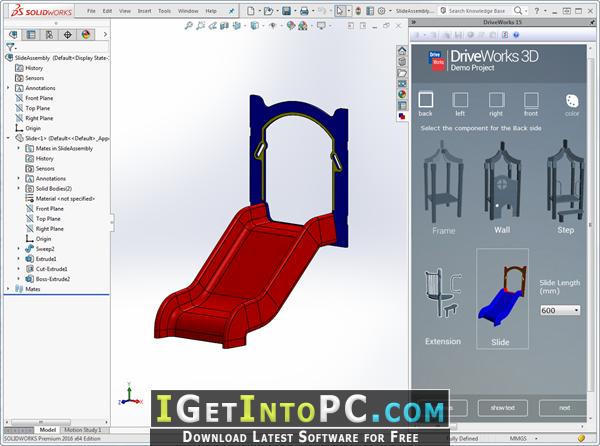Image resolution: width=600 pixels, height=446 pixels.
Task: Click the Zoom to Fit icon
Action: (189, 26)
